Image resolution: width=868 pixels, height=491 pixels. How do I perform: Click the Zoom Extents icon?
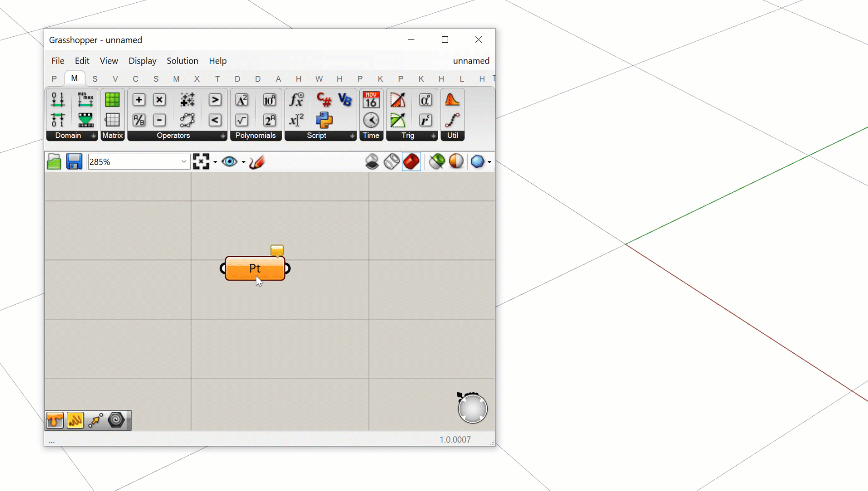pyautogui.click(x=201, y=162)
